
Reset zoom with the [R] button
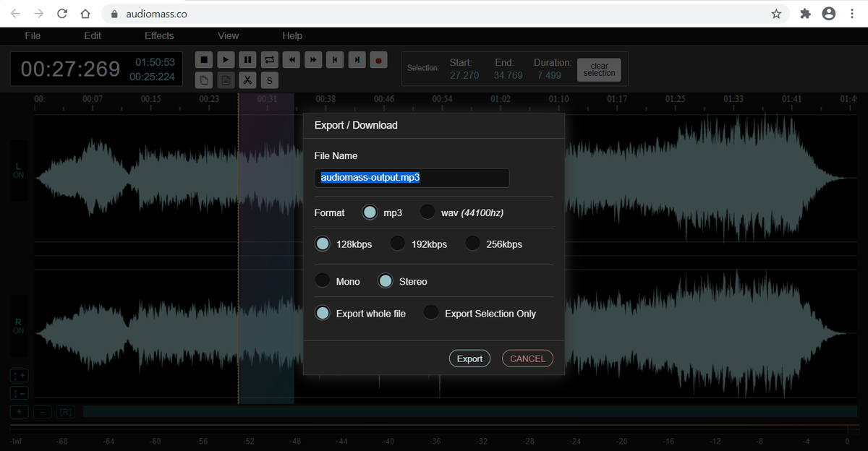(x=65, y=412)
